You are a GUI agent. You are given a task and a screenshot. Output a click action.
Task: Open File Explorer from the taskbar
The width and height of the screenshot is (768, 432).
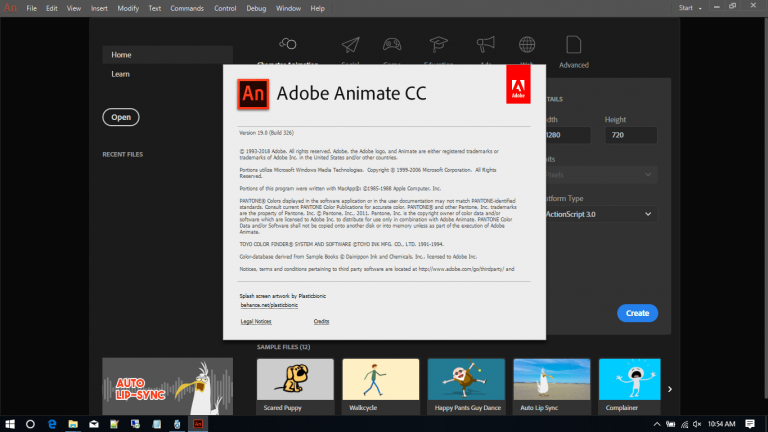coord(73,424)
